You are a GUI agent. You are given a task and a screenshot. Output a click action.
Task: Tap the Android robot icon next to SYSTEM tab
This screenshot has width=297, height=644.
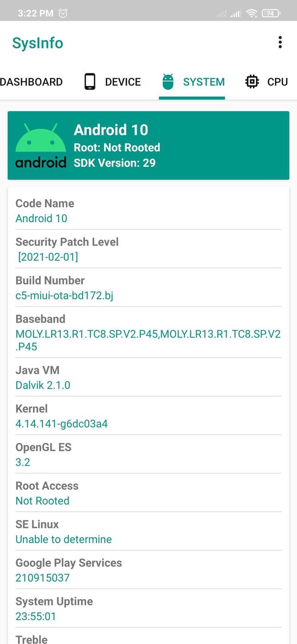tap(168, 81)
